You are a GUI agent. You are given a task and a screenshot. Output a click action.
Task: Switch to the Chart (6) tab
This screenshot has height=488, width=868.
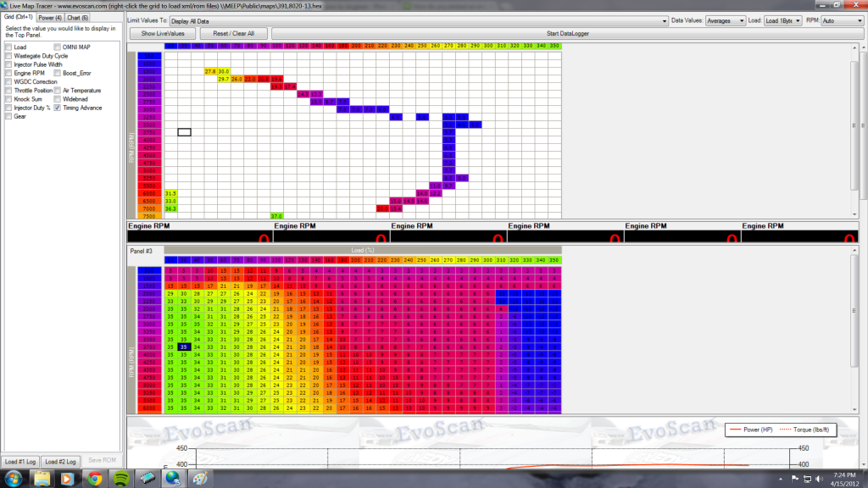pyautogui.click(x=77, y=18)
